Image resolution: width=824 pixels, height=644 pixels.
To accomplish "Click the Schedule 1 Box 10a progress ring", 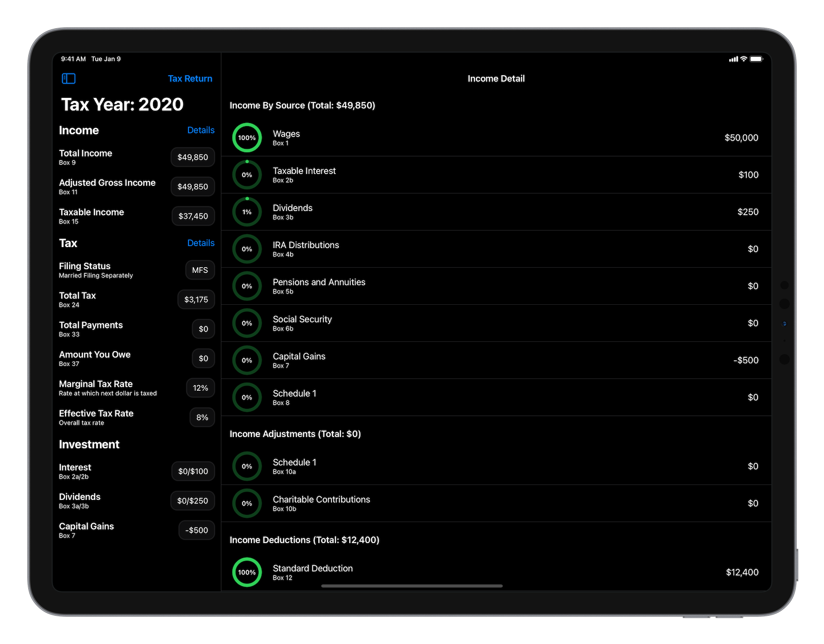I will click(247, 466).
